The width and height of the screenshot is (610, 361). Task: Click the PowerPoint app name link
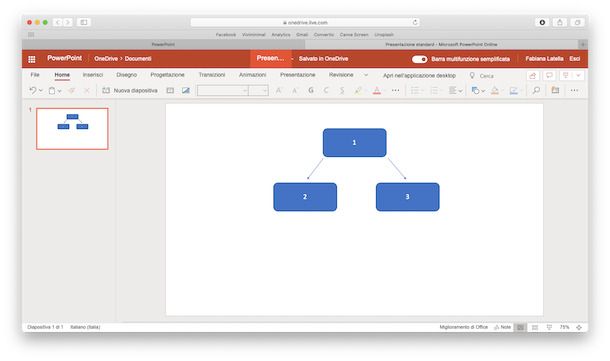[x=64, y=58]
